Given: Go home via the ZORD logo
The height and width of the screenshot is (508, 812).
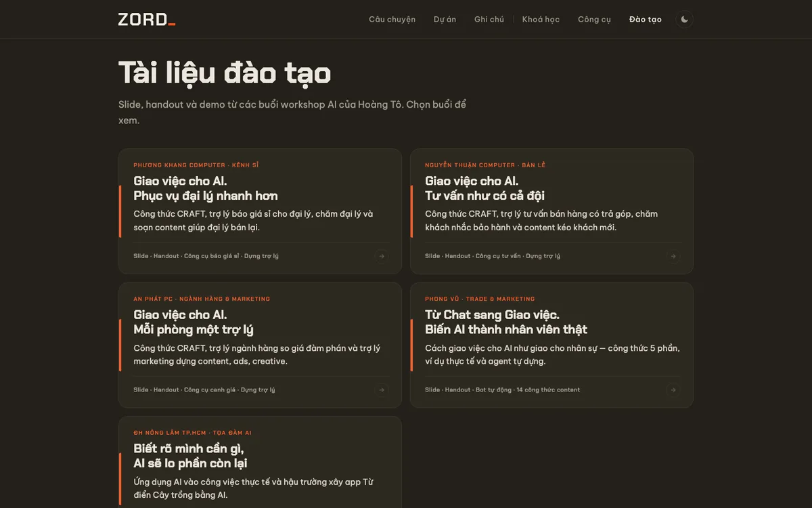Looking at the screenshot, I should tap(147, 19).
